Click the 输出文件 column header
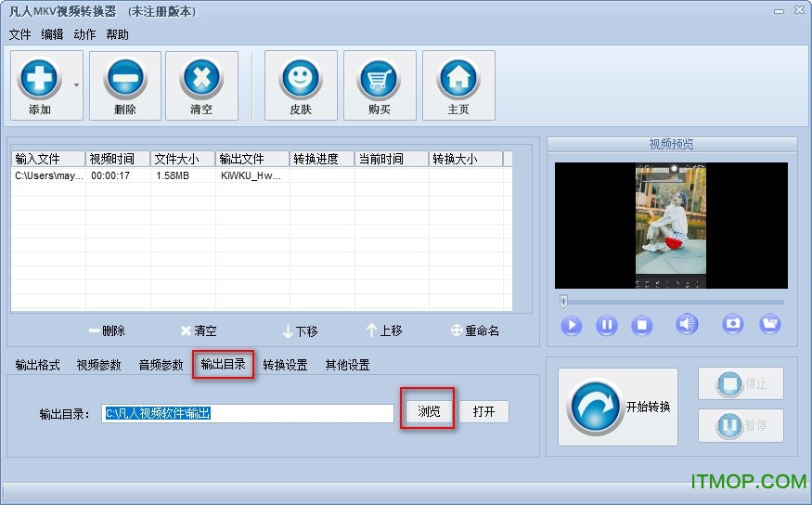 252,159
